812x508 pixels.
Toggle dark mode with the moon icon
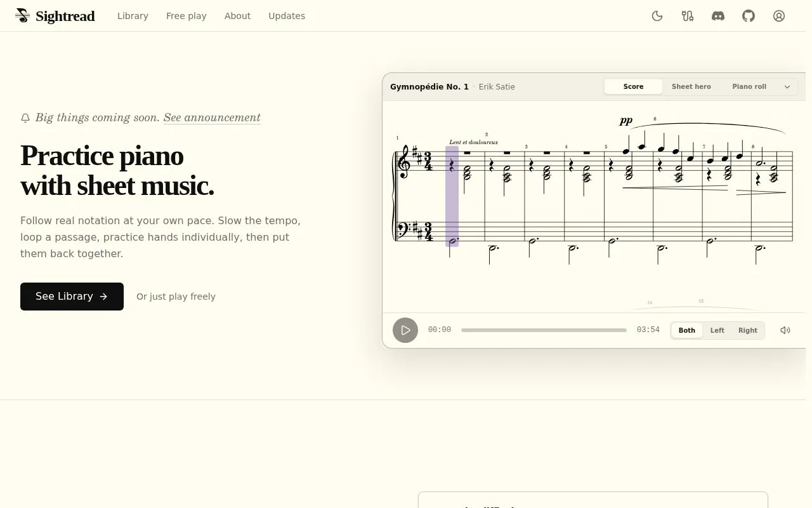click(657, 16)
